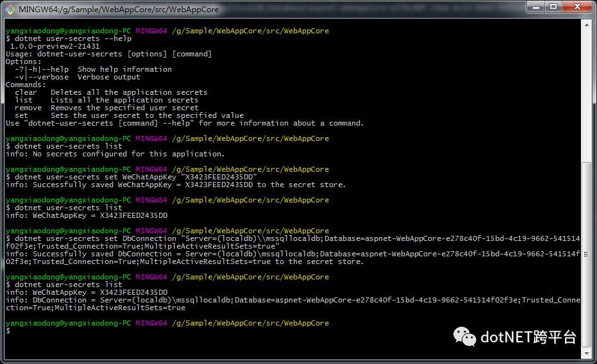Click the 'dotnet user-secrets set WeChatAppKey' command line
The height and width of the screenshot is (364, 597).
click(x=131, y=177)
